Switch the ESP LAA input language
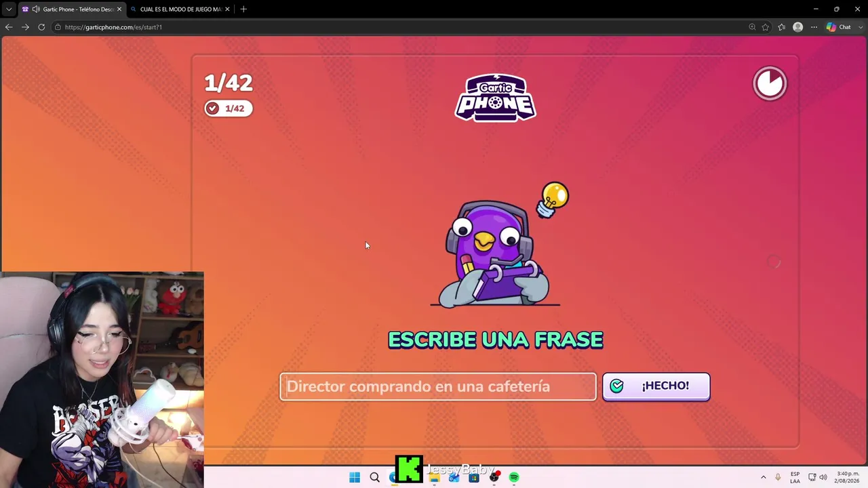The width and height of the screenshot is (868, 488). coord(795,477)
